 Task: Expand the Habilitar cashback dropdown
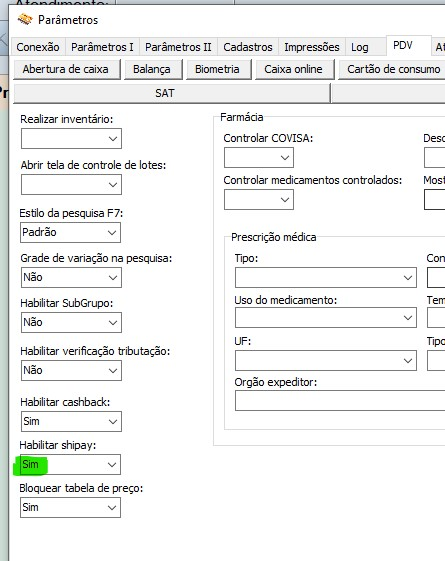71,421
